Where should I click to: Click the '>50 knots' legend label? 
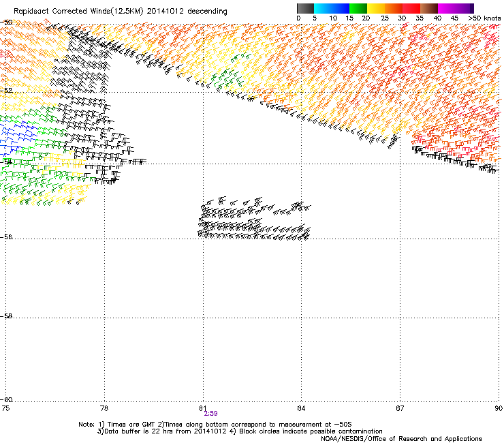click(484, 18)
